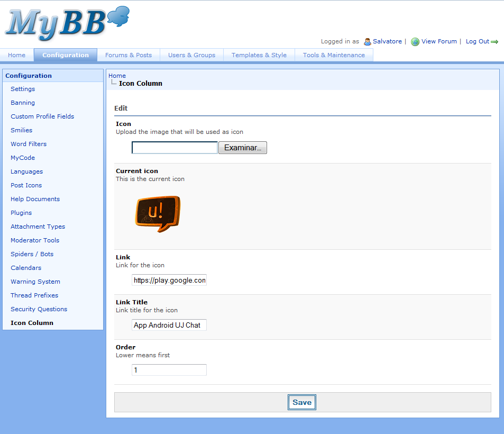Open Plugins in the sidebar
This screenshot has height=434, width=504.
click(x=21, y=213)
